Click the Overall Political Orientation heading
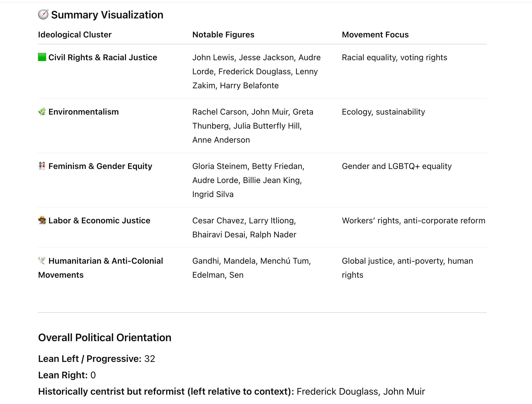Image resolution: width=532 pixels, height=404 pixels. coord(105,337)
